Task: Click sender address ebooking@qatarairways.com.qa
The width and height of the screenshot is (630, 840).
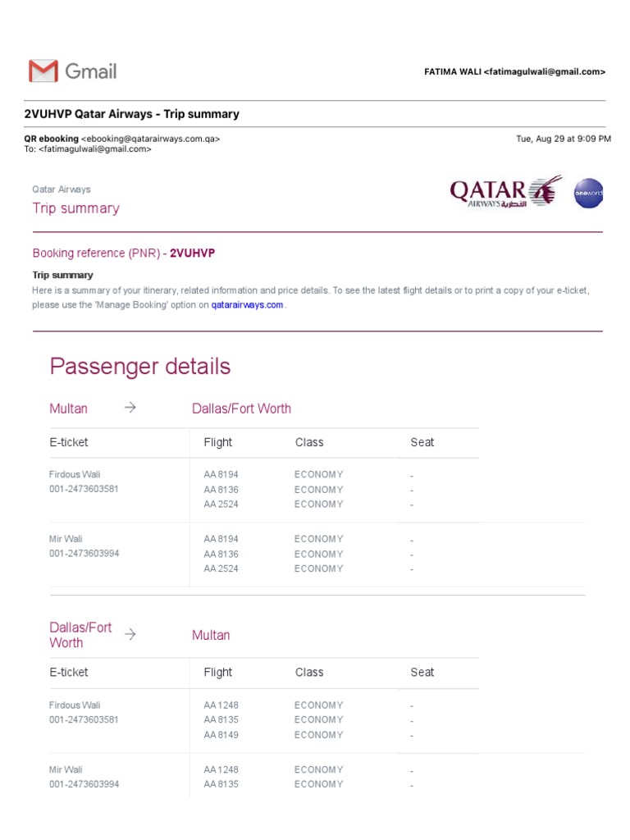Action: (x=151, y=139)
